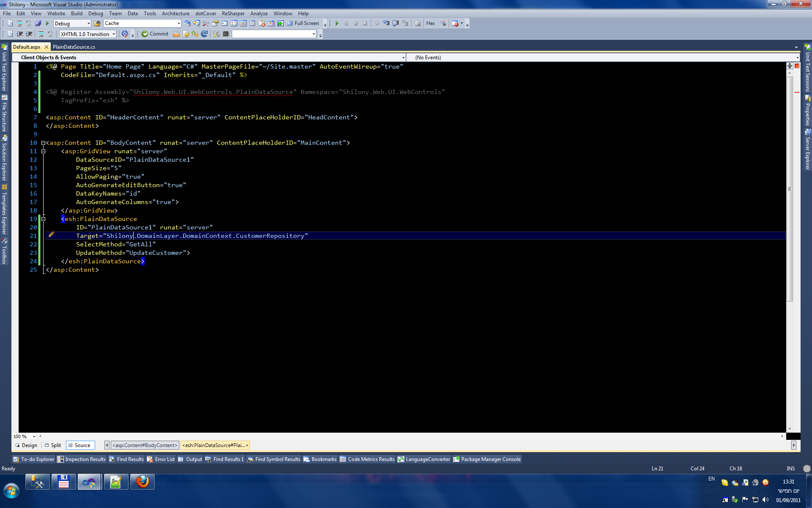The image size is (812, 508).
Task: Click the browser validation target icon
Action: (x=125, y=34)
